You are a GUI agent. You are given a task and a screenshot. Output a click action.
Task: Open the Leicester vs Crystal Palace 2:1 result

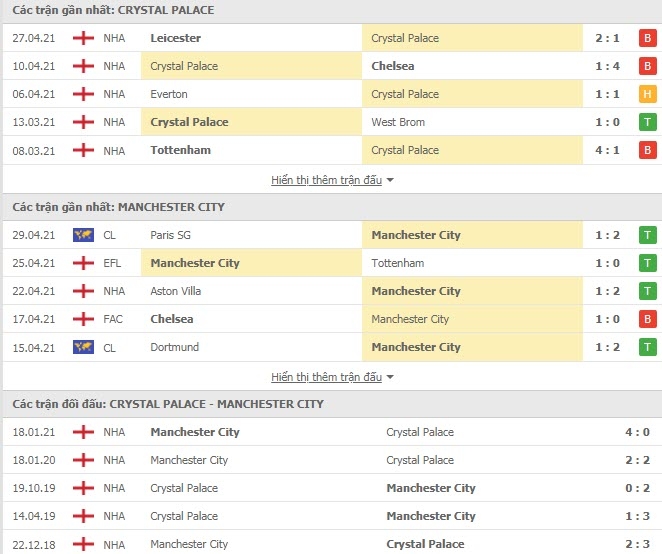[x=332, y=38]
